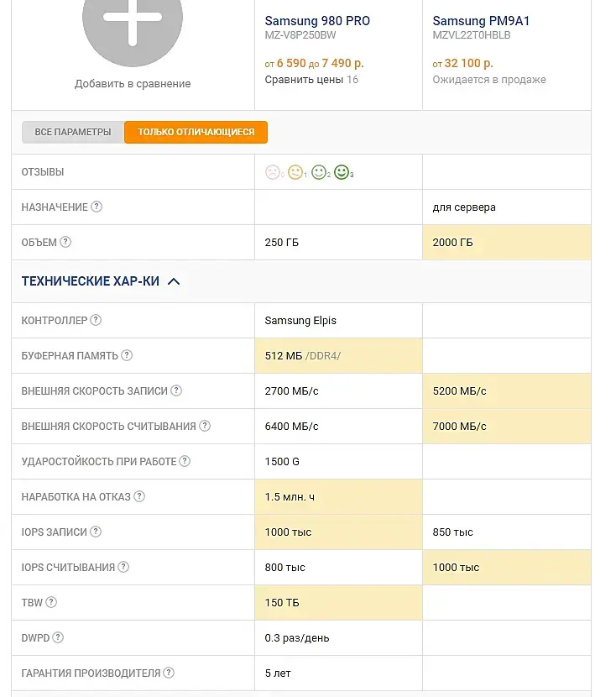Click the 850 тыс write IOPS value

point(452,532)
